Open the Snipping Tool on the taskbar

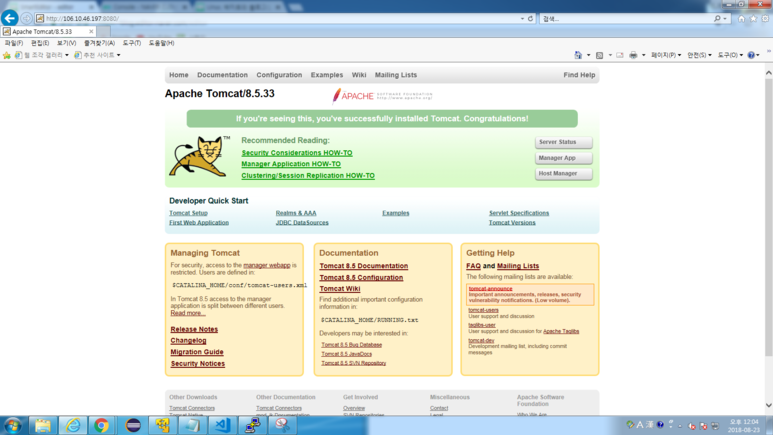tap(282, 425)
